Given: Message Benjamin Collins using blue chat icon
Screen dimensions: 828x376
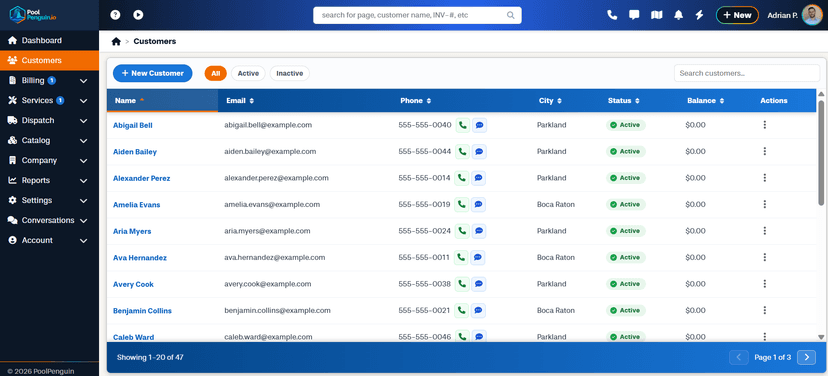Looking at the screenshot, I should pos(478,311).
